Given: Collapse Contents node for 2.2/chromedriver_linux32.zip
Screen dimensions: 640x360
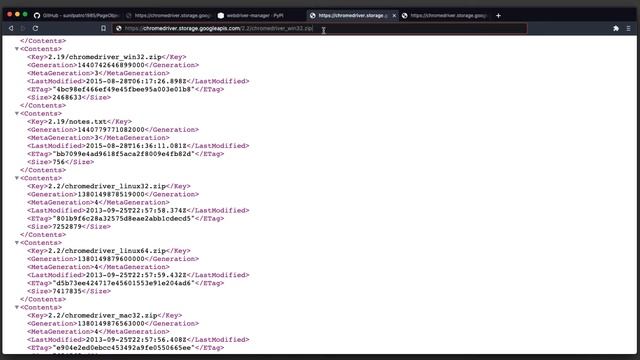Looking at the screenshot, I should tap(17, 178).
